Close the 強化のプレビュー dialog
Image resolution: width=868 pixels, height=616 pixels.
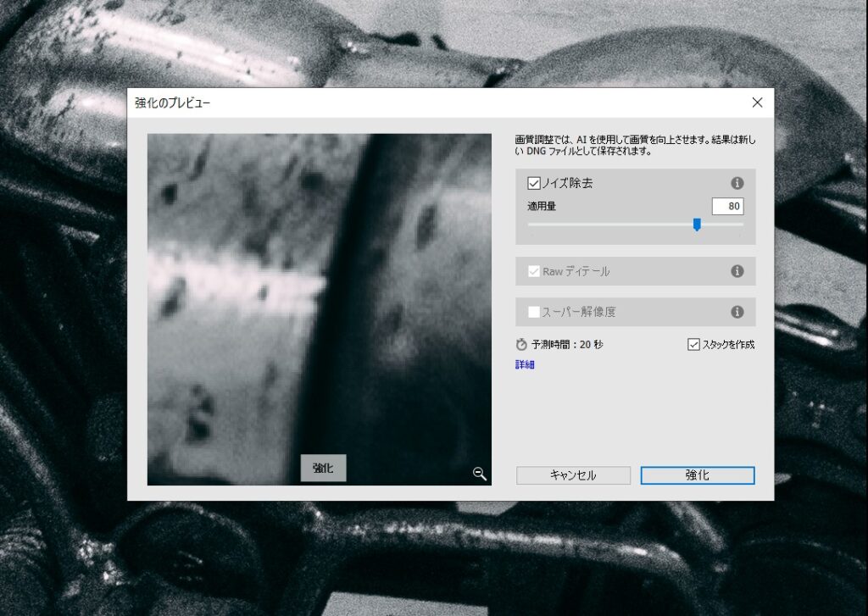click(757, 103)
